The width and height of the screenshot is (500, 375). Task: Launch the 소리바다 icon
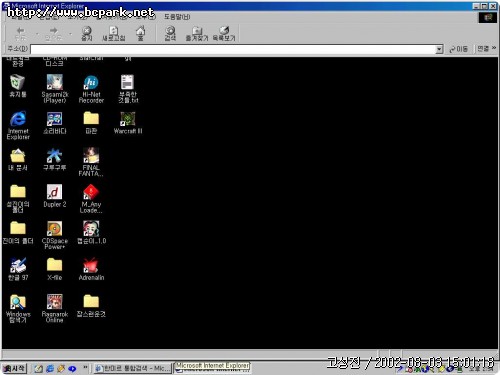[x=54, y=123]
